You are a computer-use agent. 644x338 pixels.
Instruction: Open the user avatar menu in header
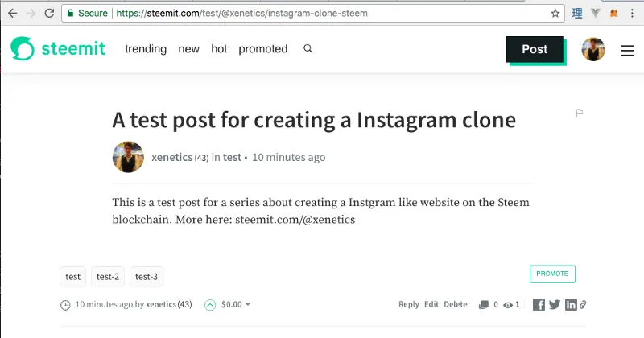coord(593,49)
